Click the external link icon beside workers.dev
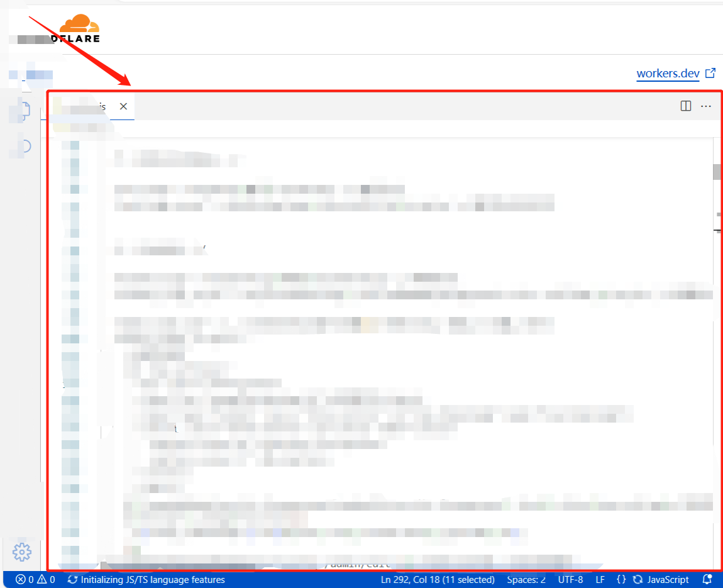 pos(710,74)
